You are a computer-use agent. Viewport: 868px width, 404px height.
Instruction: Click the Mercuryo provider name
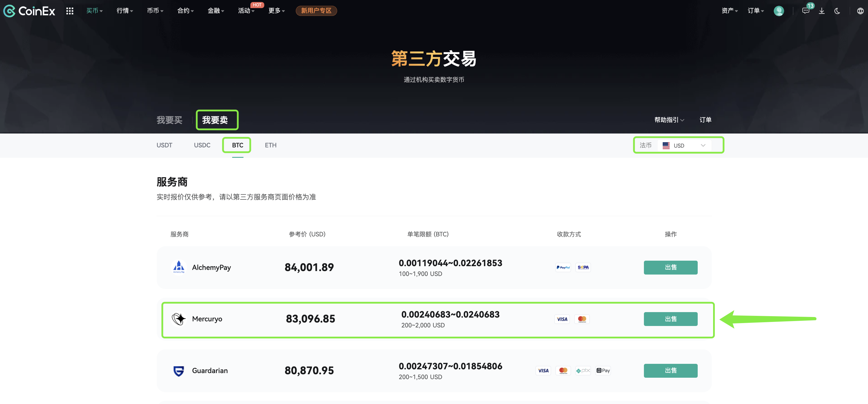tap(207, 319)
